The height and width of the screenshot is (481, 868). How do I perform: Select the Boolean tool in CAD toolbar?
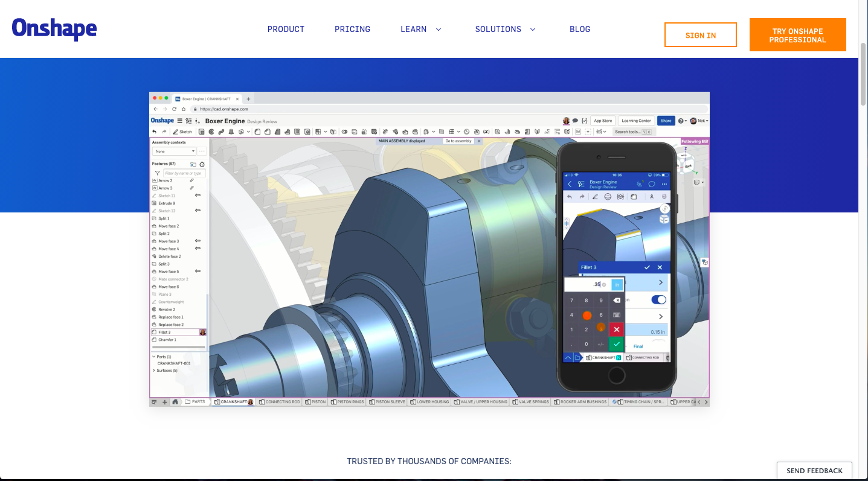[x=344, y=132]
